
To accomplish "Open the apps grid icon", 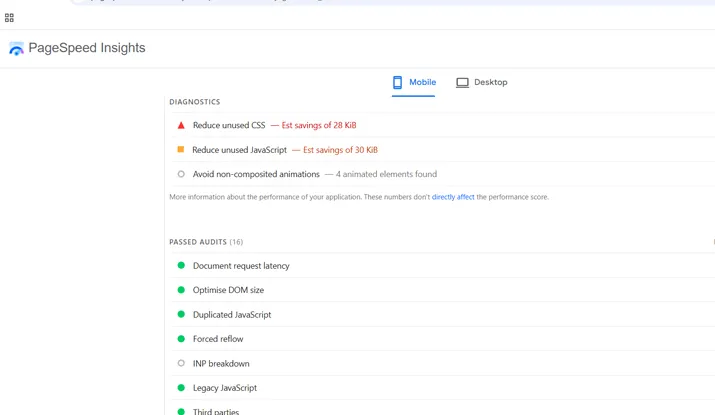I will [x=9, y=18].
